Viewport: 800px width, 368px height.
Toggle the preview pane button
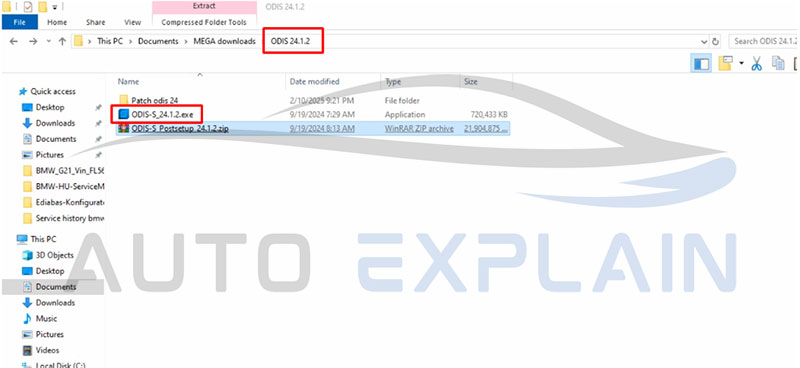coord(702,64)
